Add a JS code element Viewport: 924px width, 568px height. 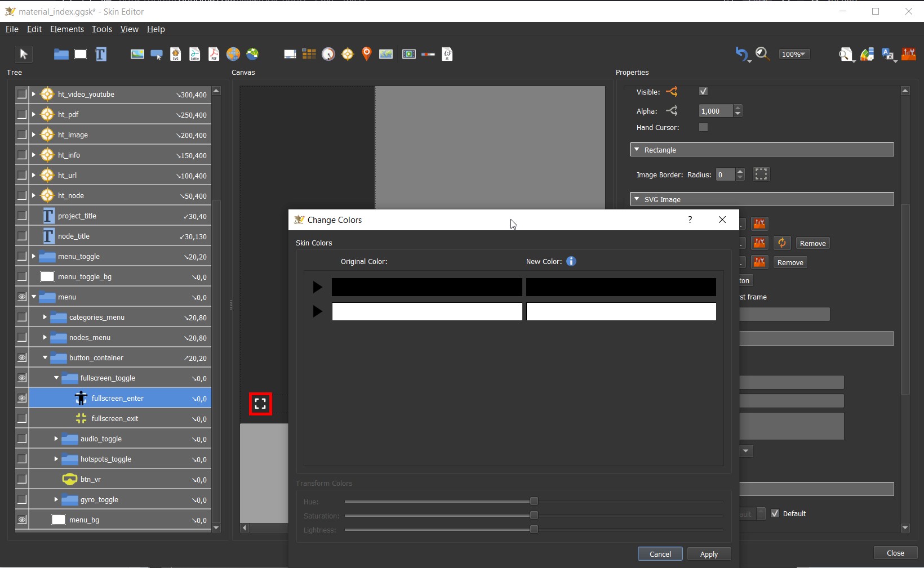click(447, 54)
